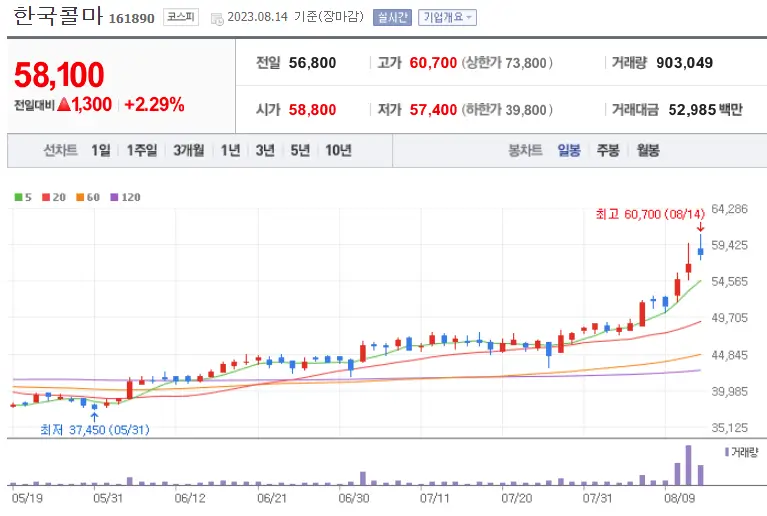Click the 하한가 39,800 lower limit text
767x516 pixels.
point(507,110)
